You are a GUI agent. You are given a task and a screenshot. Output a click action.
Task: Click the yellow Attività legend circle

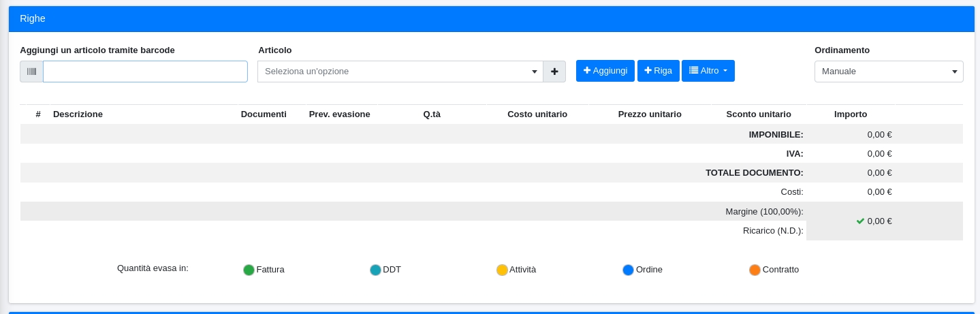[502, 270]
